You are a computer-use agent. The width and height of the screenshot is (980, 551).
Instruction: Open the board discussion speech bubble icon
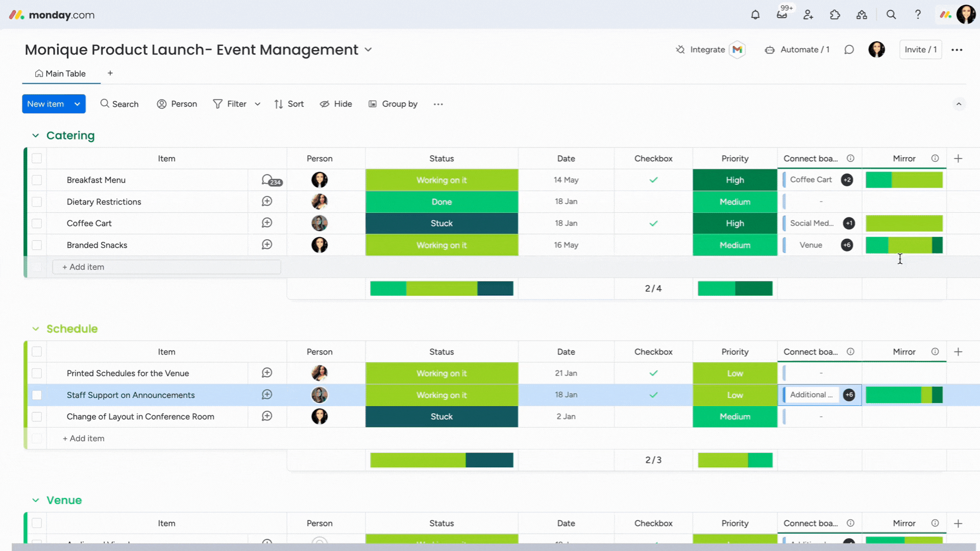(x=849, y=49)
